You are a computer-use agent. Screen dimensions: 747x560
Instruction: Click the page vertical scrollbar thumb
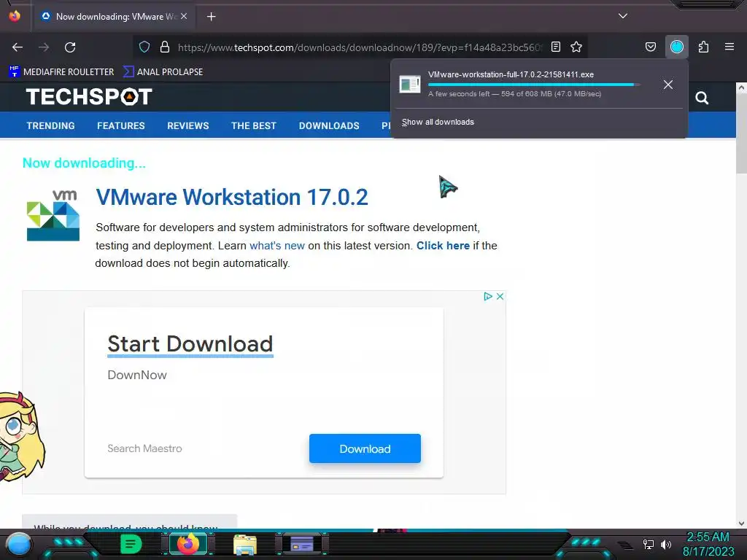[x=741, y=134]
